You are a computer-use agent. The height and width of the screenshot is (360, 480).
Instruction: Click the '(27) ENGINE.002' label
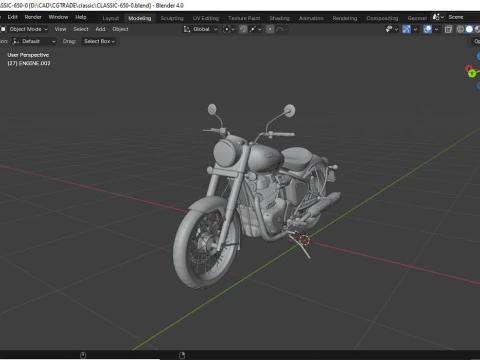29,63
